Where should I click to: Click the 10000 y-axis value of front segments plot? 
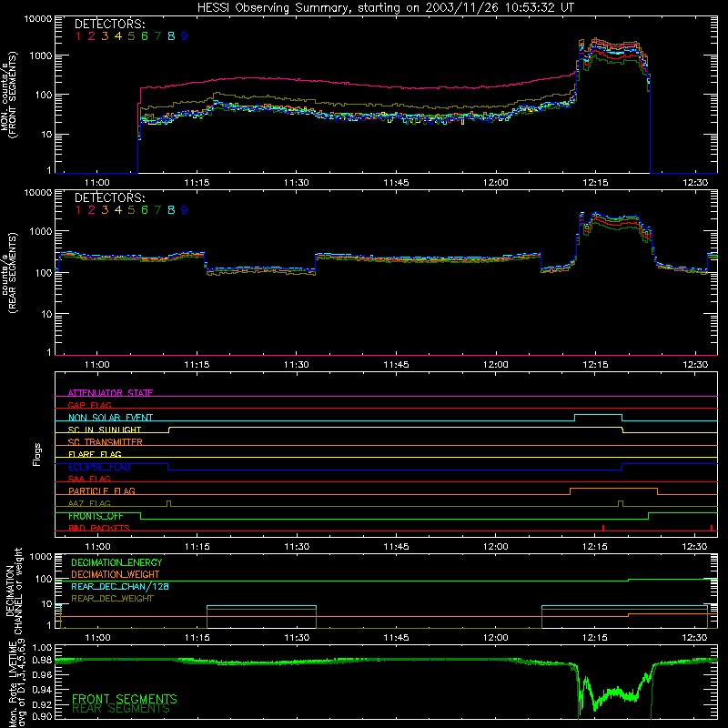tap(38, 18)
